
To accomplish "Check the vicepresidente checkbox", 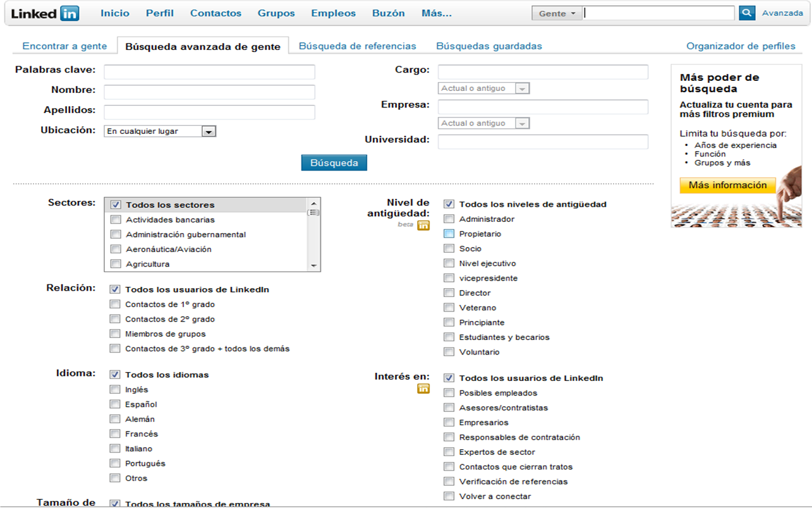I will coord(449,278).
